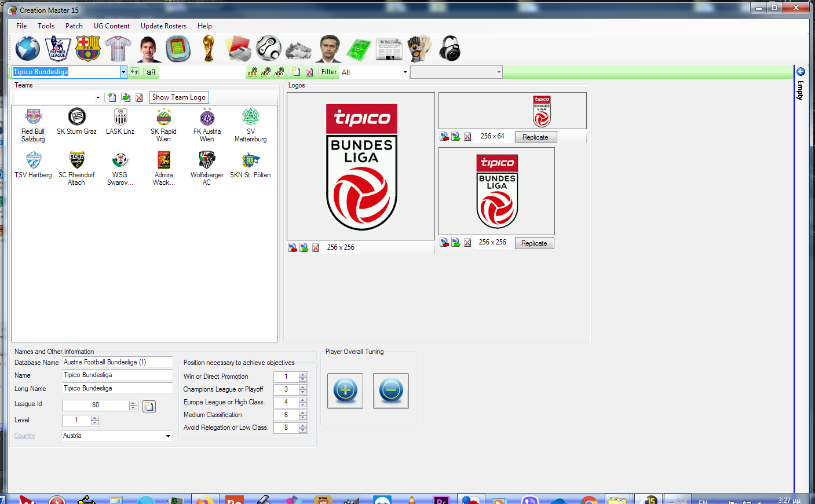Viewport: 815px width, 504px height.
Task: Open the Filter All dropdown
Action: tap(405, 72)
